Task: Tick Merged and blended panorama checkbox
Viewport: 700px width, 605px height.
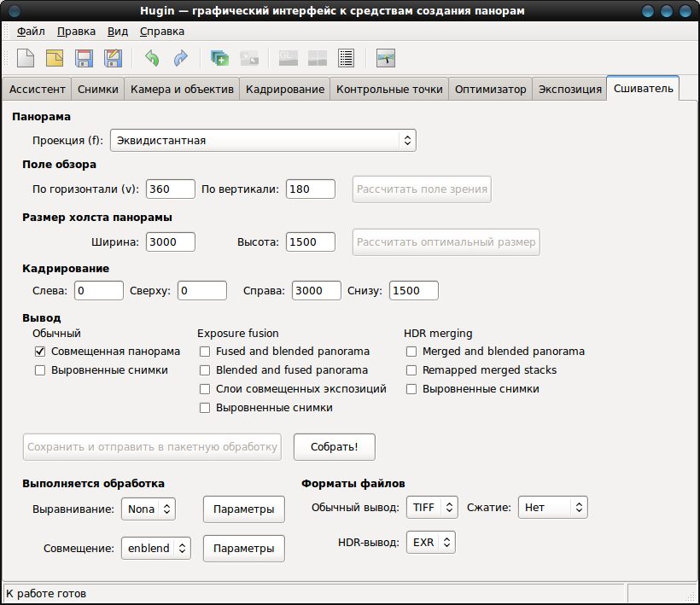Action: 411,352
